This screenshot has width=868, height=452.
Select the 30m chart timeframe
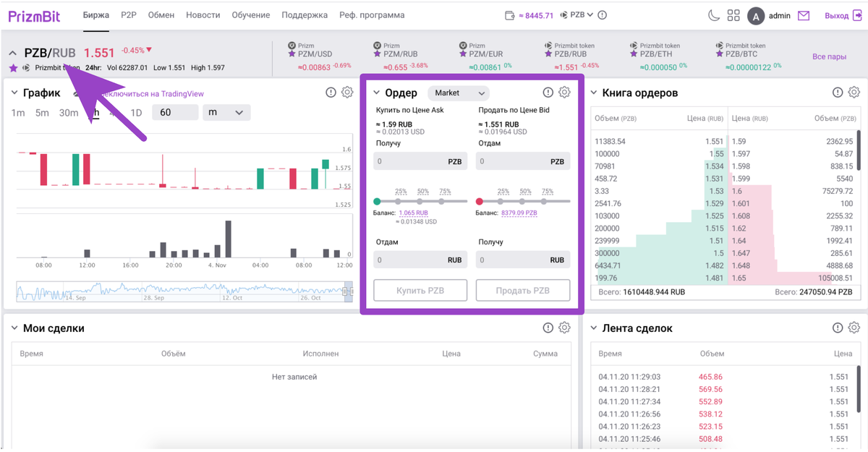pos(69,113)
